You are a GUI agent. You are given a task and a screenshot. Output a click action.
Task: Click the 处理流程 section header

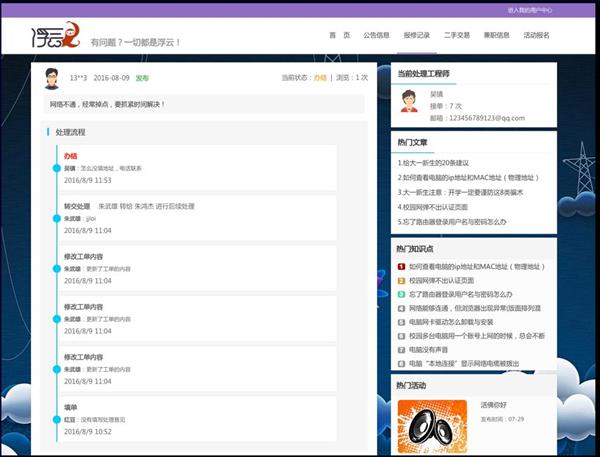click(70, 132)
